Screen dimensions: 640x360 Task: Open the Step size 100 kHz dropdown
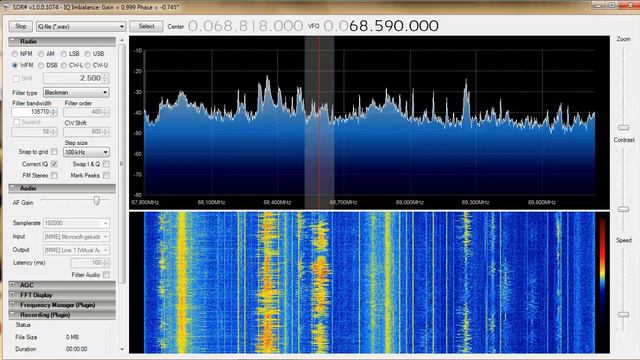[86, 152]
